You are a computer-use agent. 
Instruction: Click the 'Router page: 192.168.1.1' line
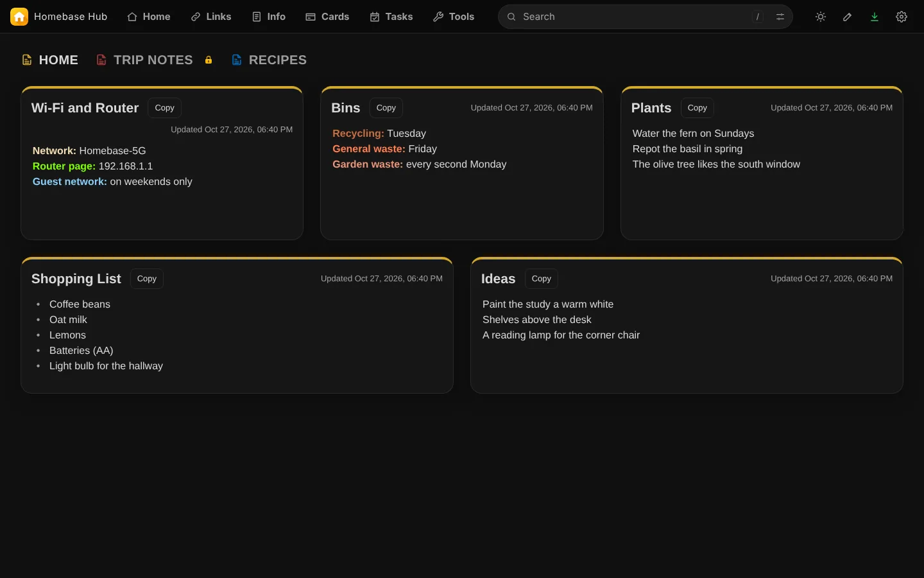click(x=93, y=166)
